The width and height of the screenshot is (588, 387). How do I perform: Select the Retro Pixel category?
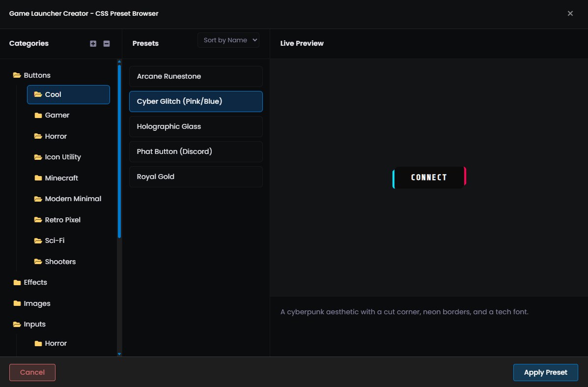pyautogui.click(x=62, y=220)
